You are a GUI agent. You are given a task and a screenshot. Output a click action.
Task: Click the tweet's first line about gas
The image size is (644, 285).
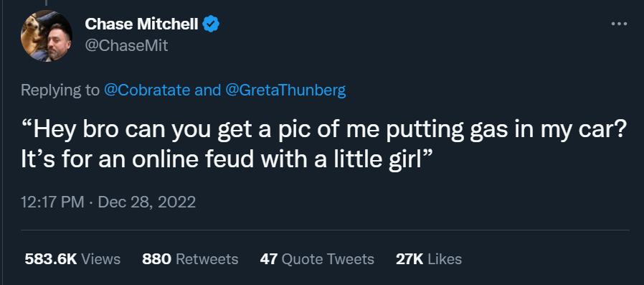pos(323,130)
